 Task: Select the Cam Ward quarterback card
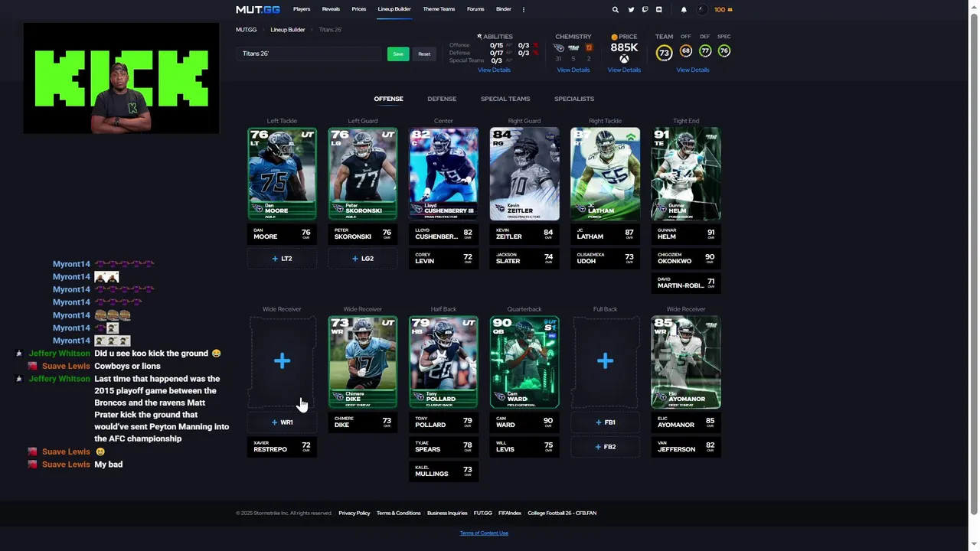[x=524, y=361]
